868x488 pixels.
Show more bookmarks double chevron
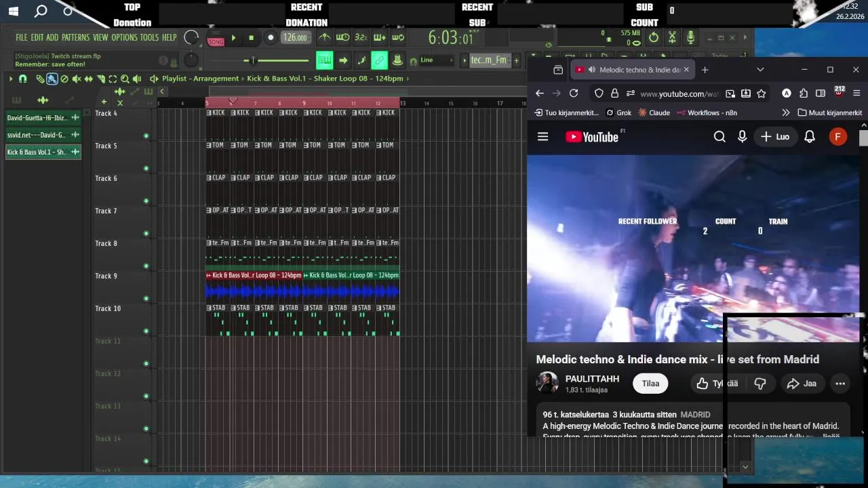(x=785, y=113)
